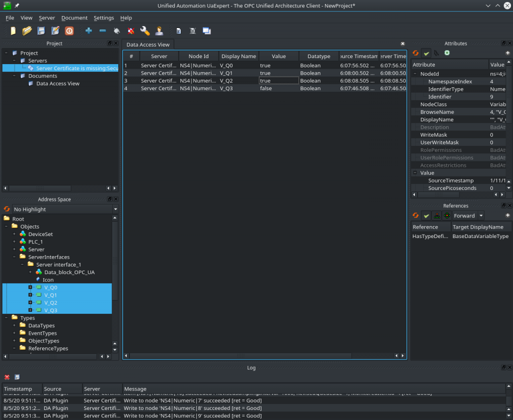Select the V_Q2 node in Address Space
The height and width of the screenshot is (420, 513).
tap(51, 303)
